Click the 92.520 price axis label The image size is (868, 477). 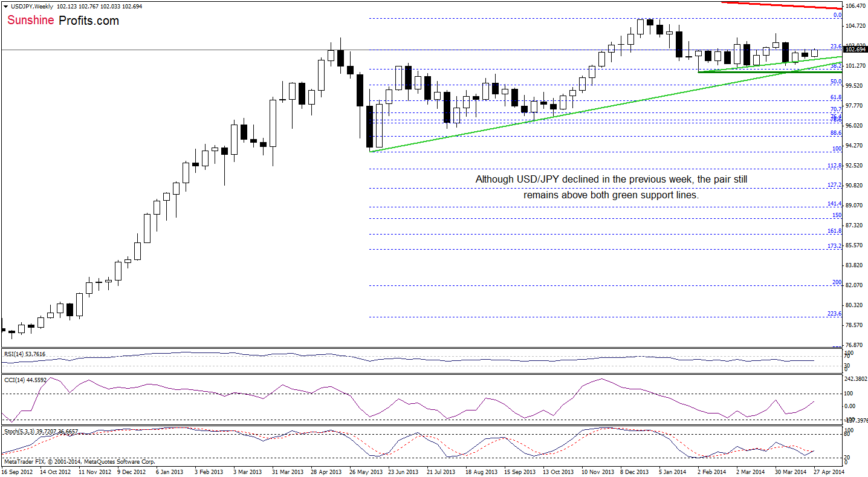(855, 166)
